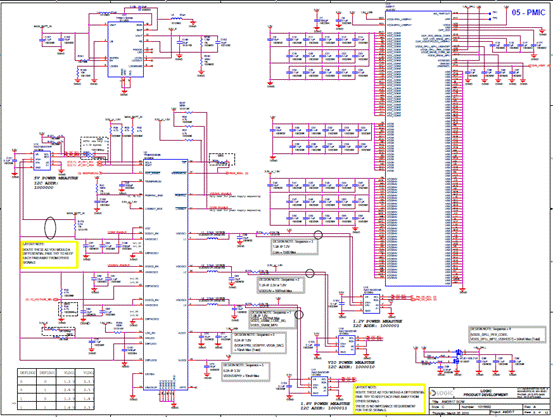Click the 'I2C ADDR: 1000011' label
Viewport: 553px width, 417px height.
323,408
